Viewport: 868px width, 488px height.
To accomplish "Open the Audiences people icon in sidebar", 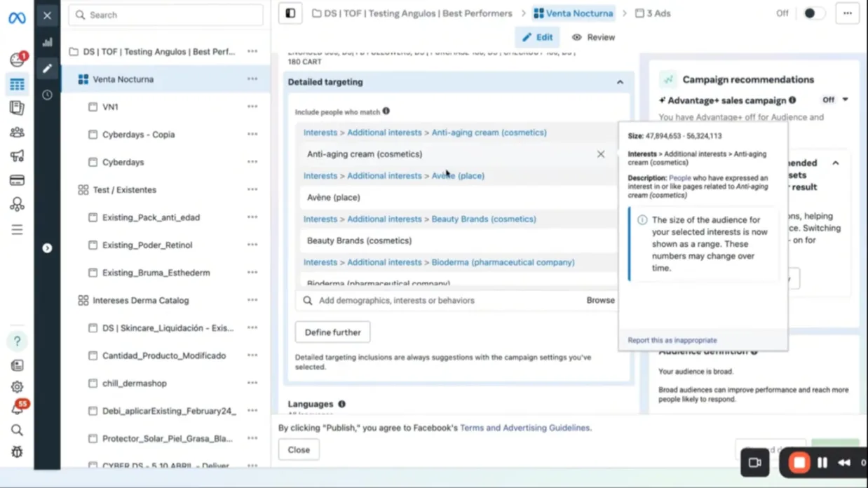I will (17, 132).
